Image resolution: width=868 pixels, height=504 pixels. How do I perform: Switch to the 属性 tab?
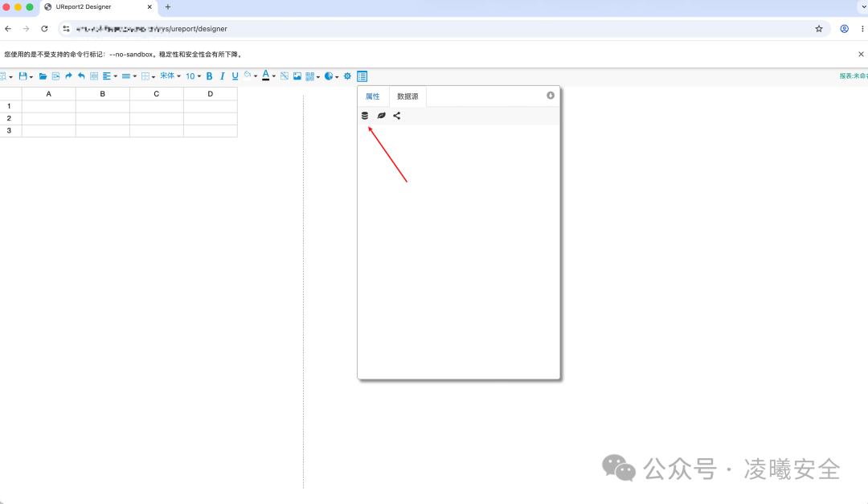click(x=373, y=96)
